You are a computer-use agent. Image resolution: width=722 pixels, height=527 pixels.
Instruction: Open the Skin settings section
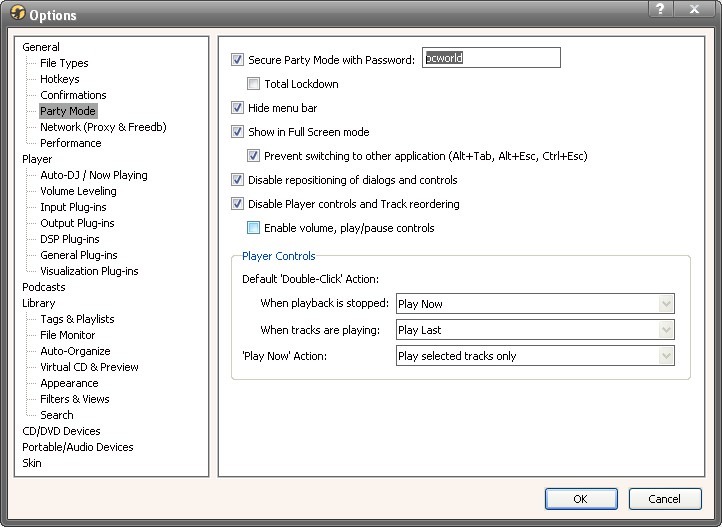coord(32,463)
